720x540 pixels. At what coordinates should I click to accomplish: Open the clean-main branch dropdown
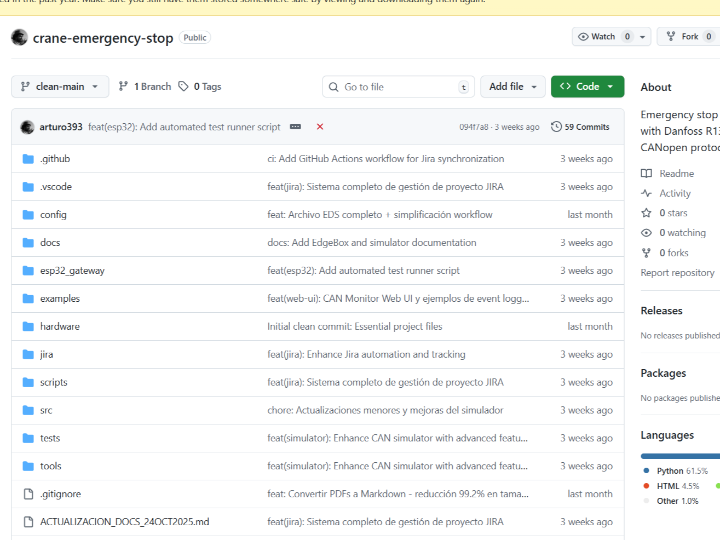tap(60, 87)
